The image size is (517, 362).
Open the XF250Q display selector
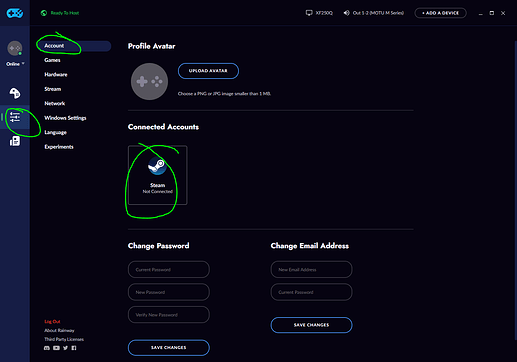pyautogui.click(x=319, y=13)
